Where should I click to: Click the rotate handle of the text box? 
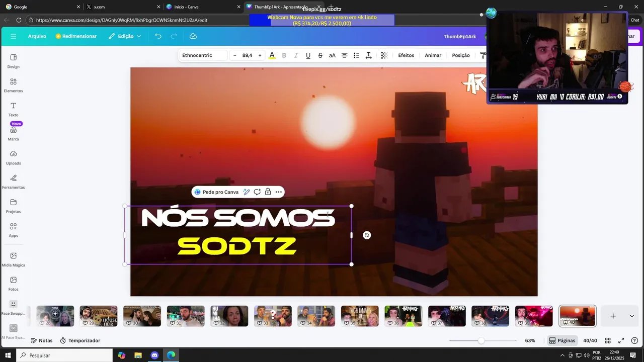pyautogui.click(x=367, y=235)
